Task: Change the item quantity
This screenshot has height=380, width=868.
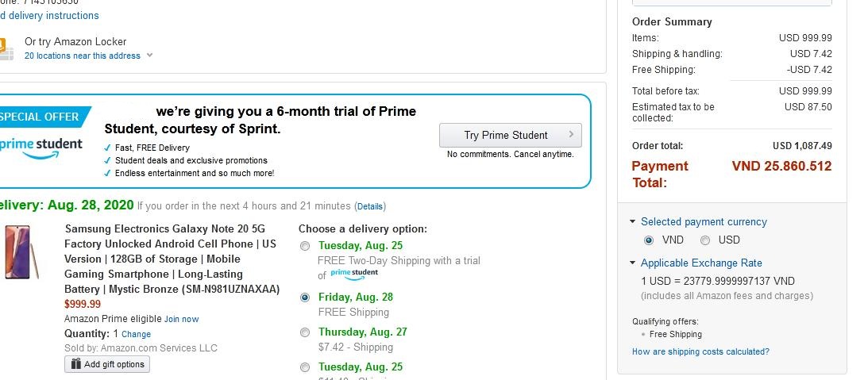Action: click(x=136, y=334)
